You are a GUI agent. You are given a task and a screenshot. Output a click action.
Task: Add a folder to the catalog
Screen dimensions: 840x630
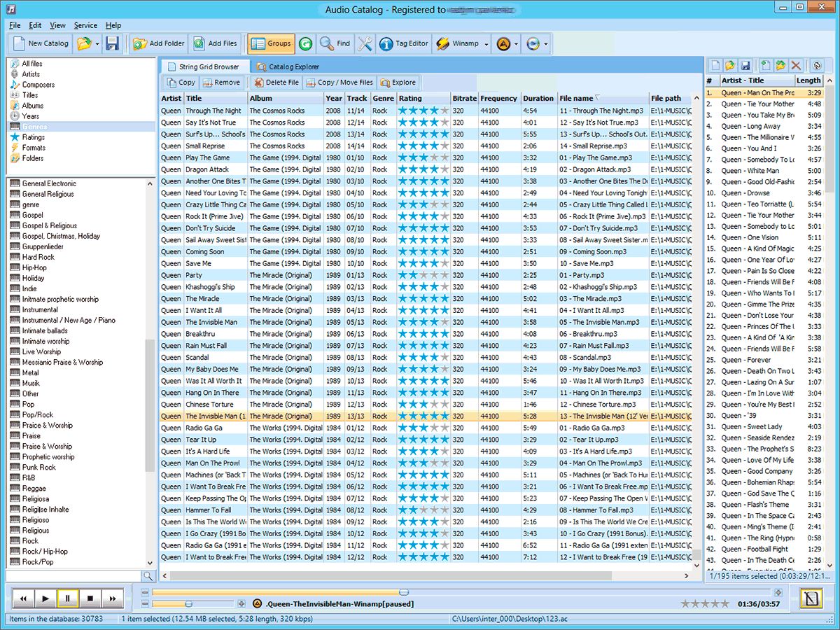[x=158, y=43]
